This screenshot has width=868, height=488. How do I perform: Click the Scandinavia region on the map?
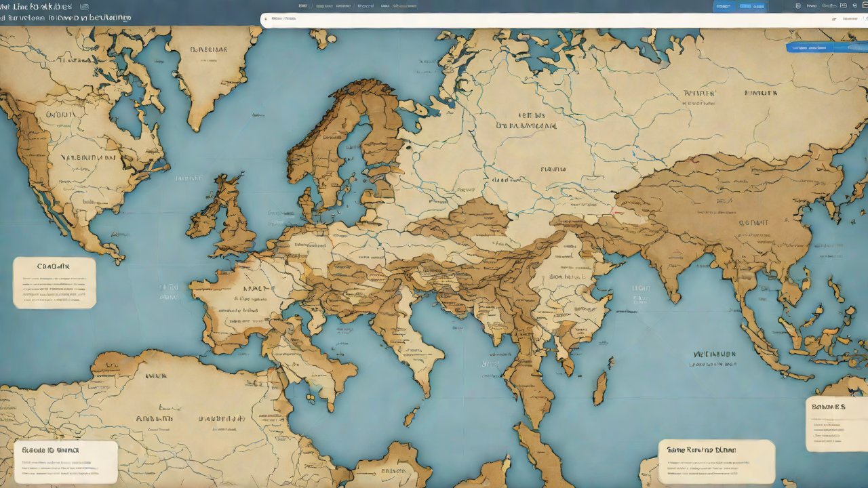coord(339,142)
